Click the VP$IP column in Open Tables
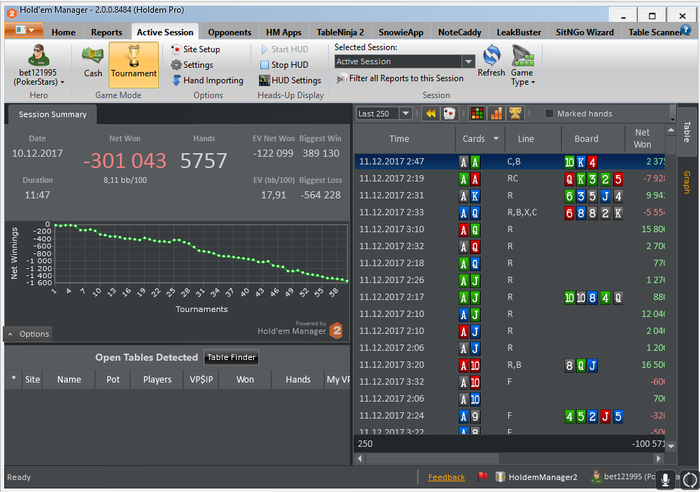Screen dimensions: 700x492 pos(201,379)
